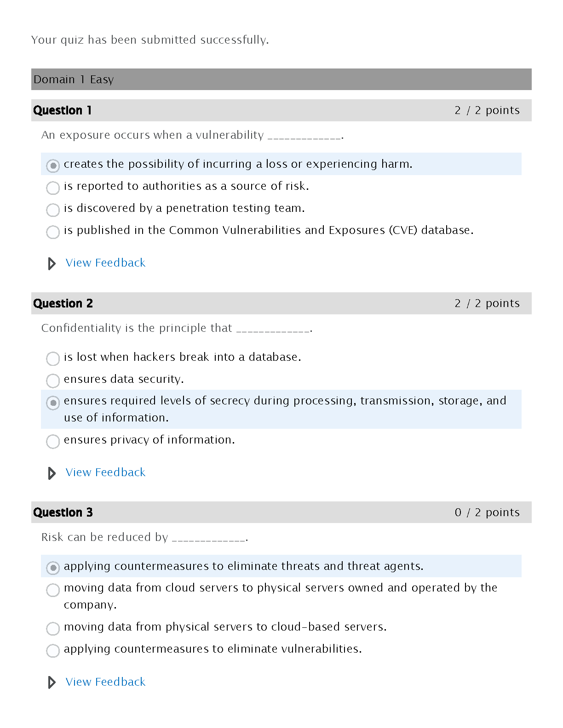Click the Question 3 header bar
Viewport: 563px width, 728px height.
(281, 512)
